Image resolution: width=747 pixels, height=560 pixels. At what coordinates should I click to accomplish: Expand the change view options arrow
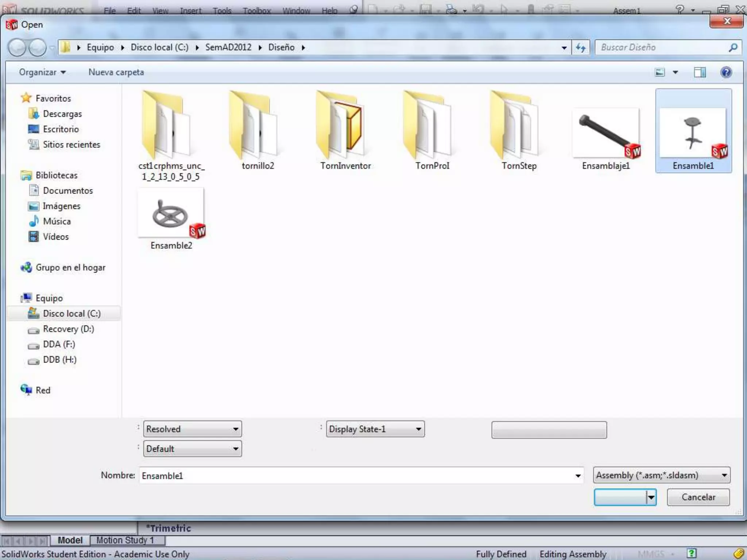(675, 72)
